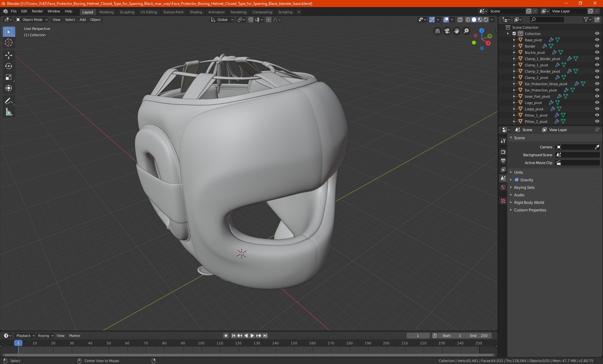Viewport: 603px width, 364px height.
Task: Select the Measure tool
Action: (9, 112)
